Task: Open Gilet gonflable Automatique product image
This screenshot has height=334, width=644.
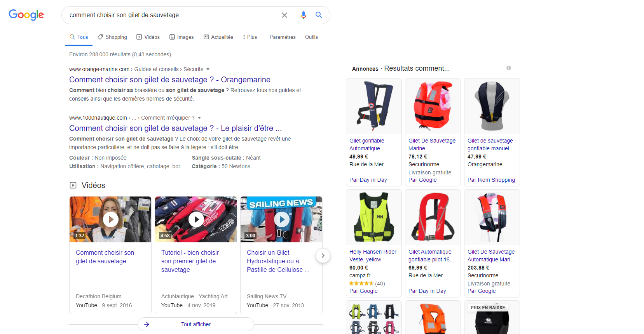Action: coord(374,106)
